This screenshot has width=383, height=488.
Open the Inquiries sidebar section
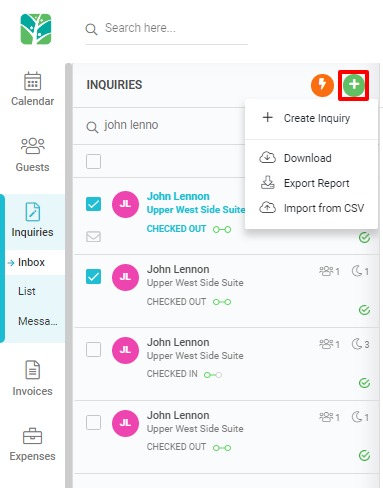pyautogui.click(x=32, y=220)
